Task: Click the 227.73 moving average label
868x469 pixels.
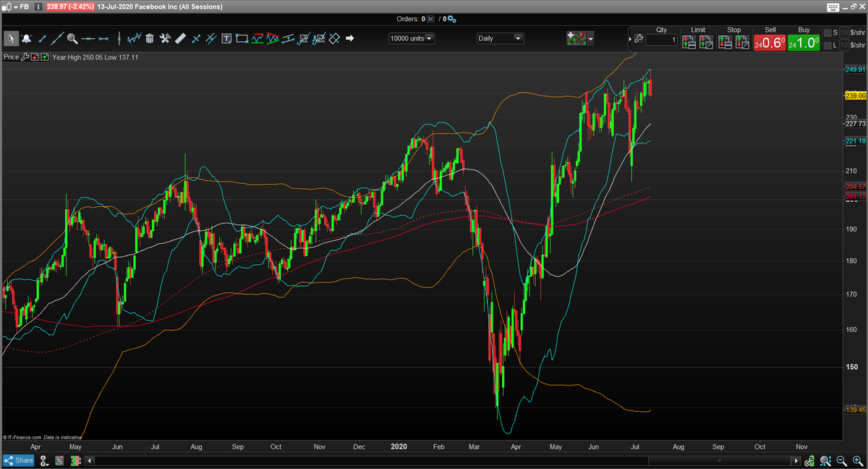Action: tap(855, 124)
